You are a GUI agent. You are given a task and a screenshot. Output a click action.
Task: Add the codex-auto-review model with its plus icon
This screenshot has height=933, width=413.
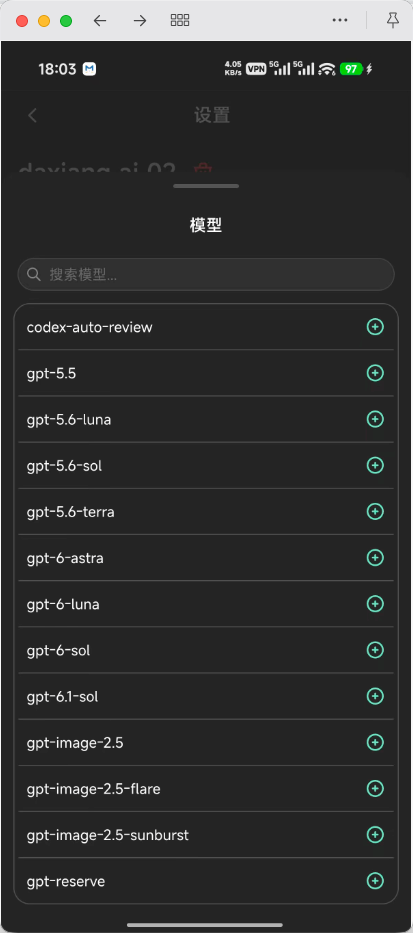pos(375,327)
